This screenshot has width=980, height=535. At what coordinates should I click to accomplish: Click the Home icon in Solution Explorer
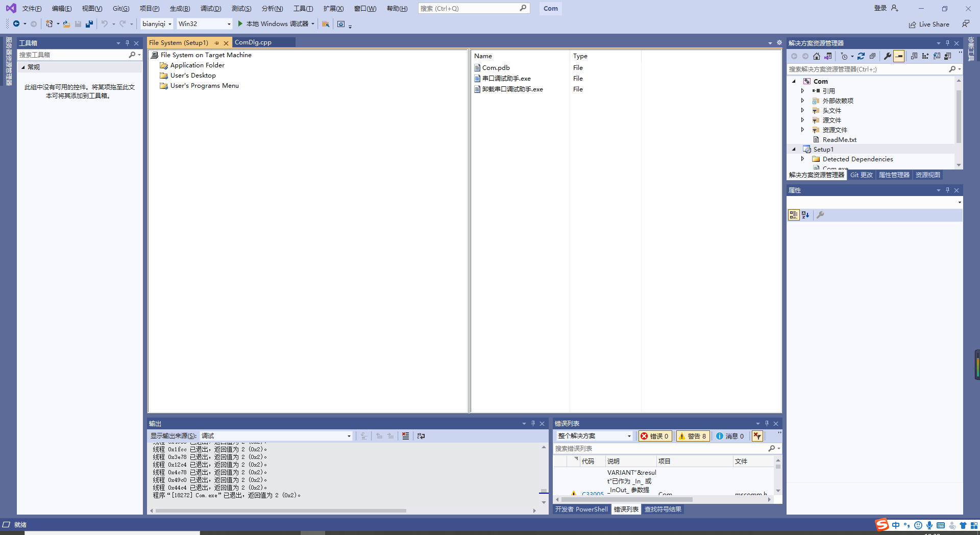click(x=817, y=56)
